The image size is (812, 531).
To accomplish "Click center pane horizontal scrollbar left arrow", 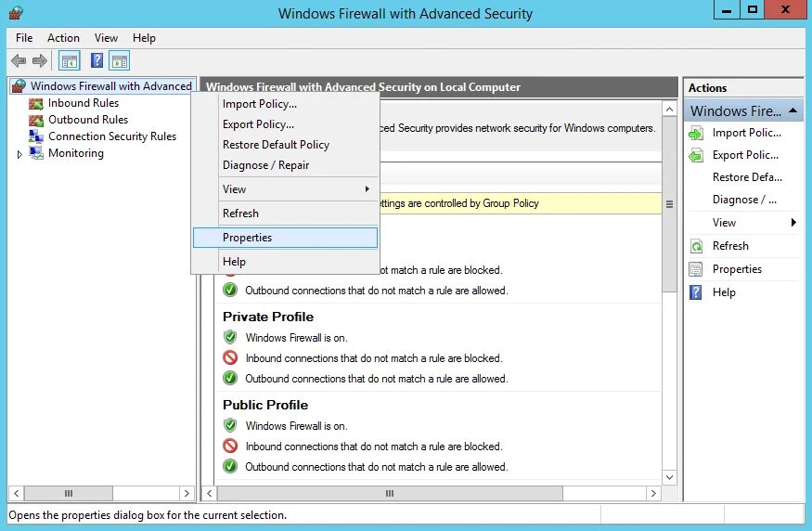I will tap(209, 493).
